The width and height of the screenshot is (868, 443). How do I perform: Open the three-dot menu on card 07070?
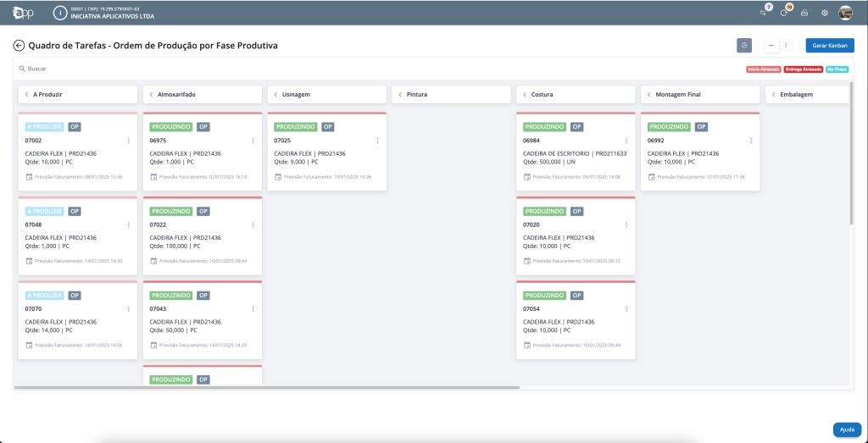[129, 308]
